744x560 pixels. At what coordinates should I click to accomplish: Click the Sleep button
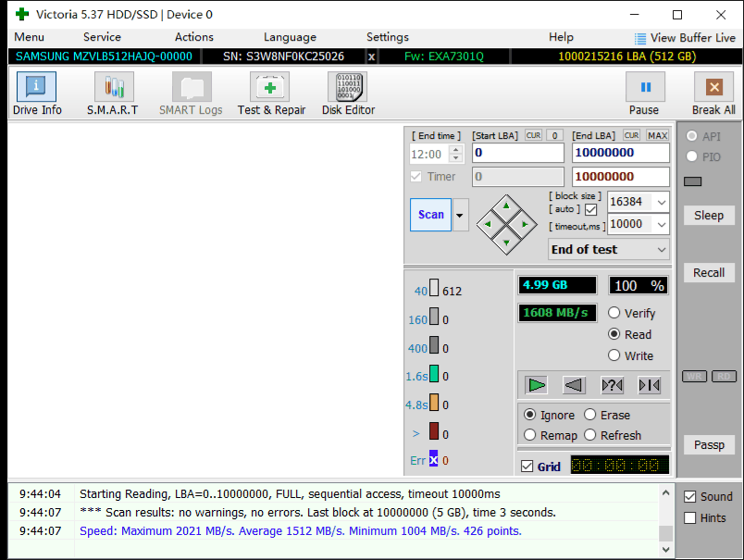[709, 216]
